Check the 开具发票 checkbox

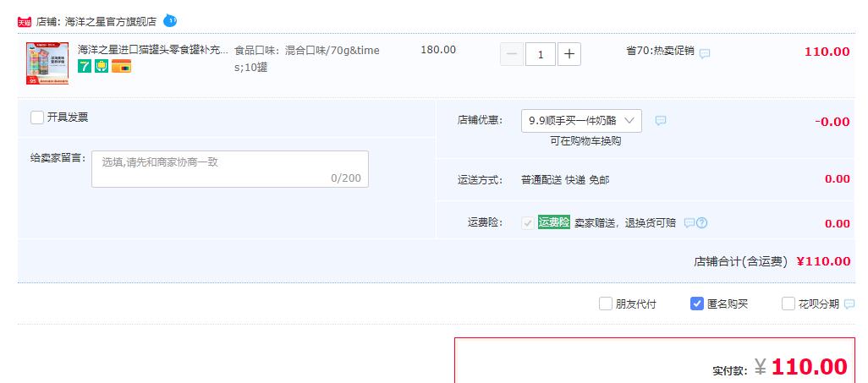click(37, 118)
